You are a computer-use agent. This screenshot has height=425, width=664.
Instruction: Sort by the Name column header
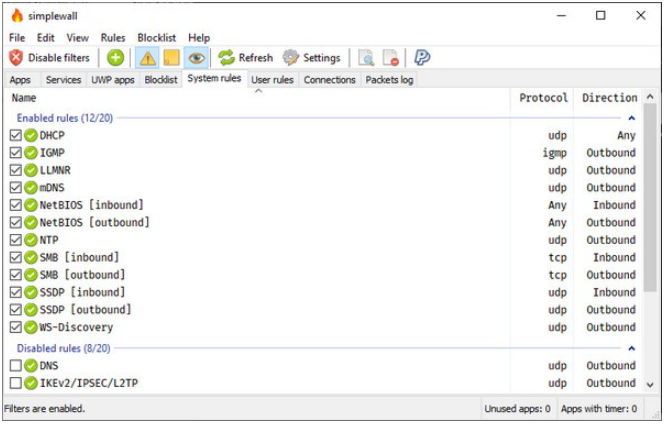[257, 98]
